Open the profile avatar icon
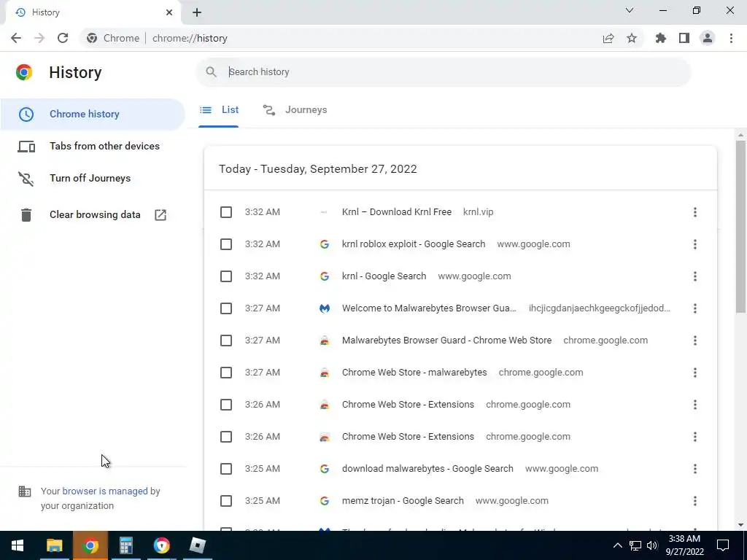The height and width of the screenshot is (560, 747). pos(708,38)
